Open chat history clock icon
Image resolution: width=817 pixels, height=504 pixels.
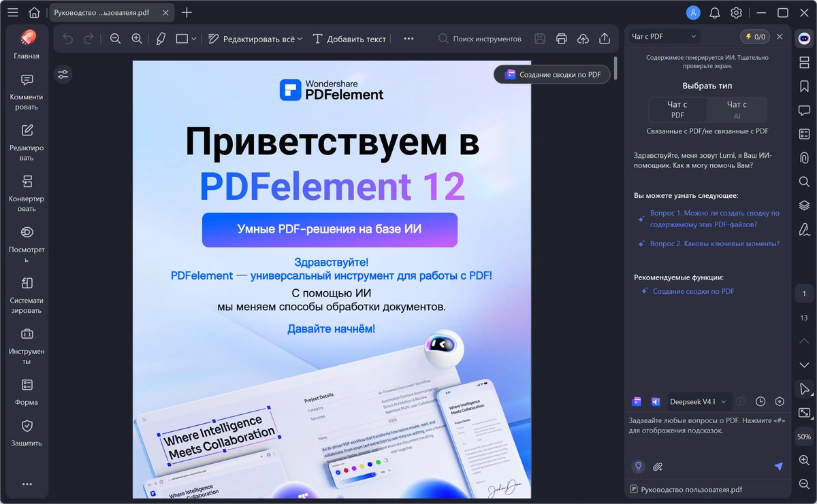click(760, 401)
